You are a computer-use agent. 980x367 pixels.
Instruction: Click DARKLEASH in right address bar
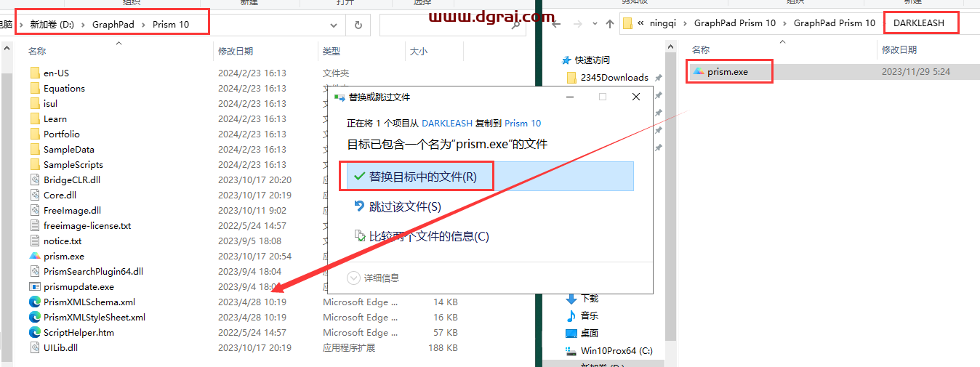pyautogui.click(x=919, y=23)
